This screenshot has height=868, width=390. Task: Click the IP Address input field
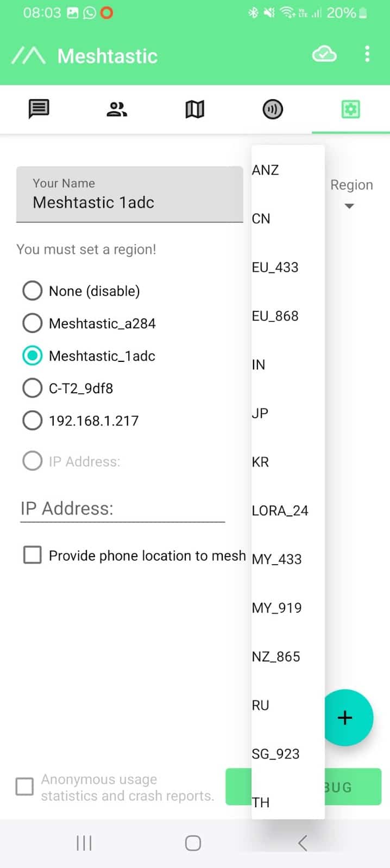tap(122, 509)
